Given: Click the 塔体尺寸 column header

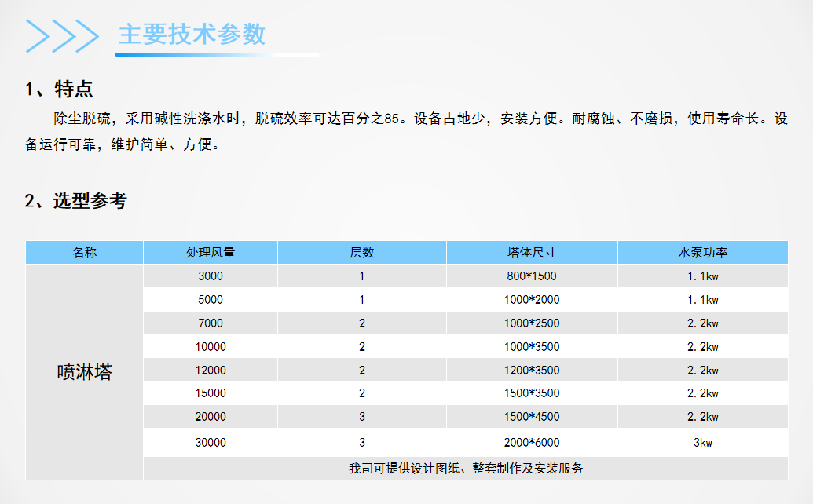Looking at the screenshot, I should coord(532,253).
